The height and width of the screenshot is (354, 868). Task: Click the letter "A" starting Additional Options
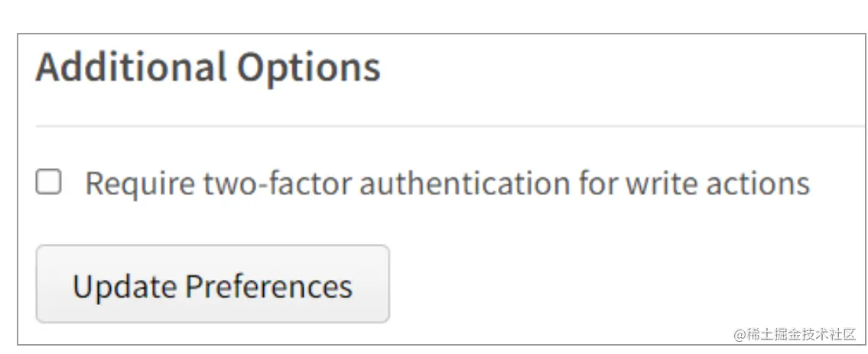[48, 67]
